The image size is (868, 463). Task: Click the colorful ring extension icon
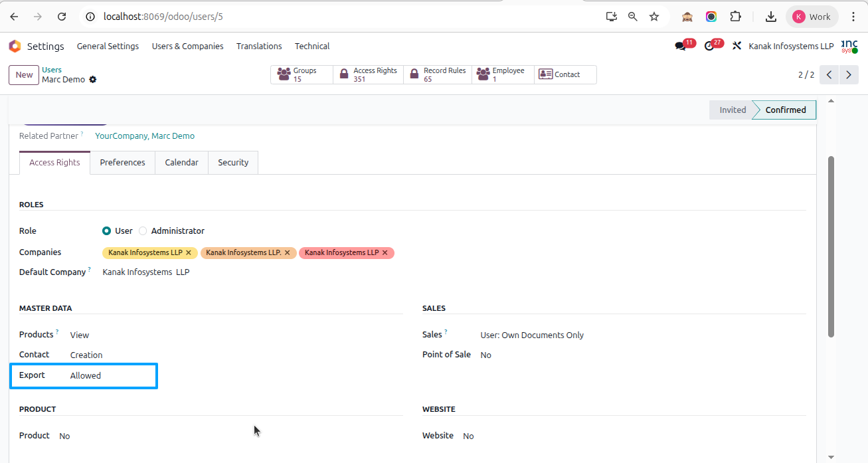[711, 17]
